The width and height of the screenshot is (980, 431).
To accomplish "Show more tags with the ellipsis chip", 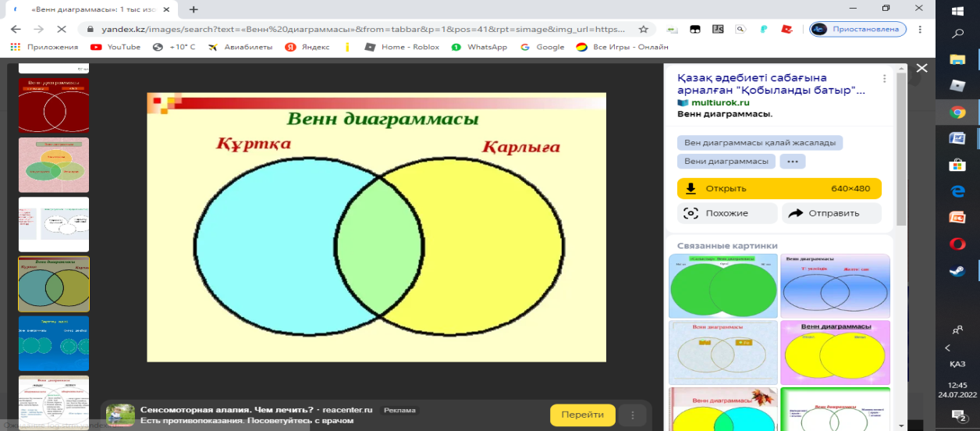I will pos(793,162).
